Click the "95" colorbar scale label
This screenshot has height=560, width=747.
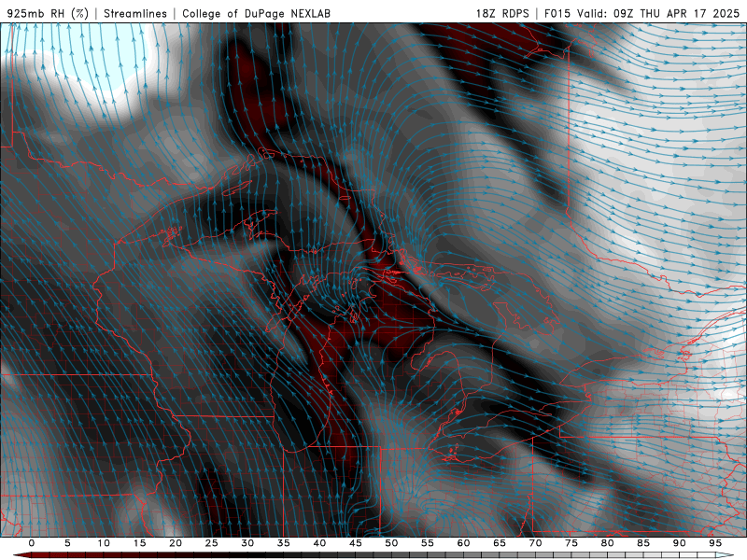pos(715,543)
